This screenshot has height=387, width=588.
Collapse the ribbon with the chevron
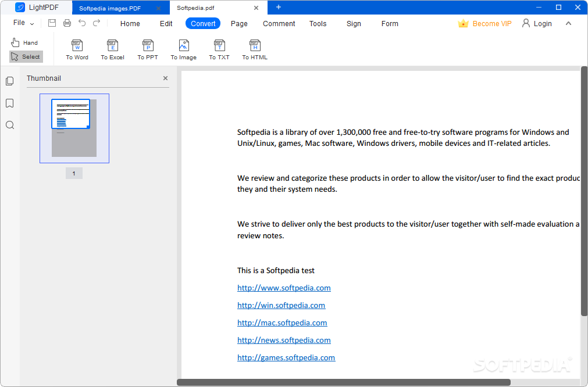568,23
